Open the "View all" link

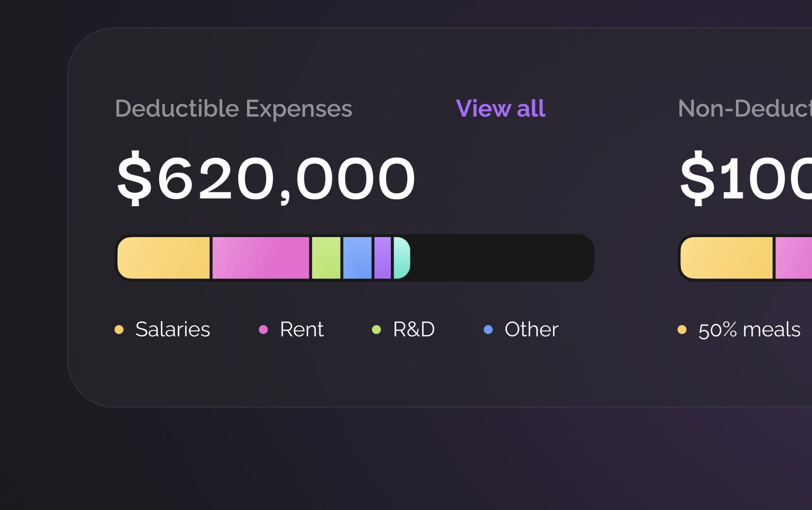click(x=500, y=108)
